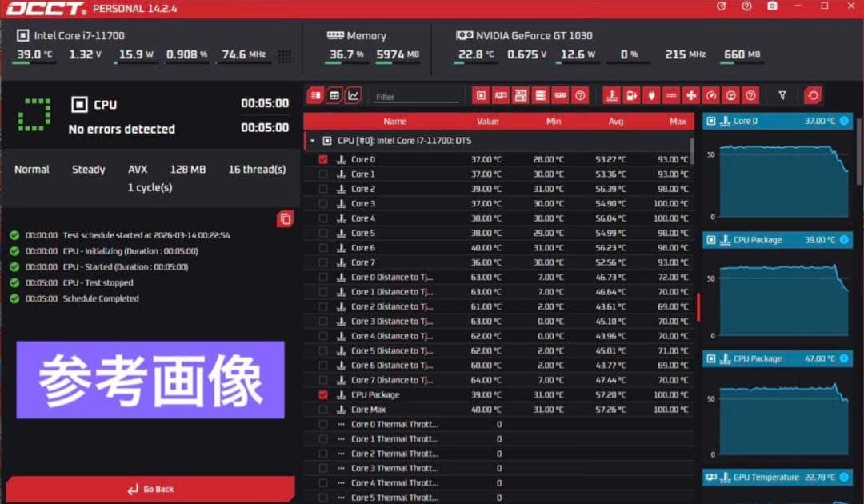
Task: Select the GPU Temperature graph header
Action: [777, 477]
